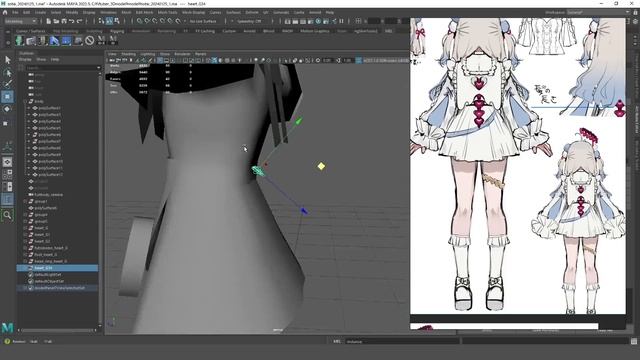
Task: Switch to the Rigging shelf tab
Action: click(117, 31)
